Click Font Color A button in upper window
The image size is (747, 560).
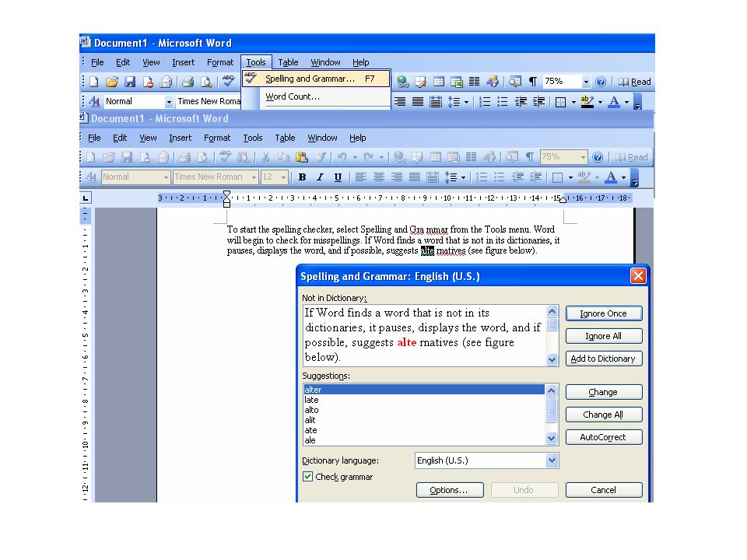[614, 101]
